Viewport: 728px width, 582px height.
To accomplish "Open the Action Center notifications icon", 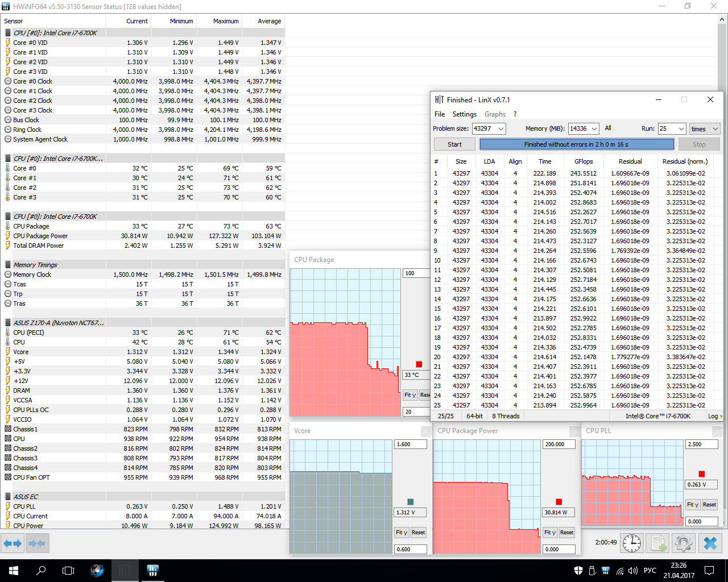I will point(709,571).
